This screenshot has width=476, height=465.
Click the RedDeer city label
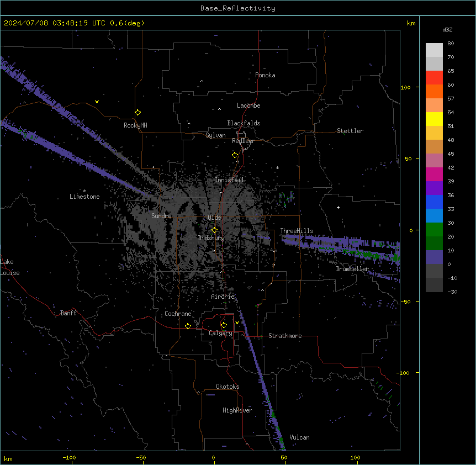tap(243, 141)
